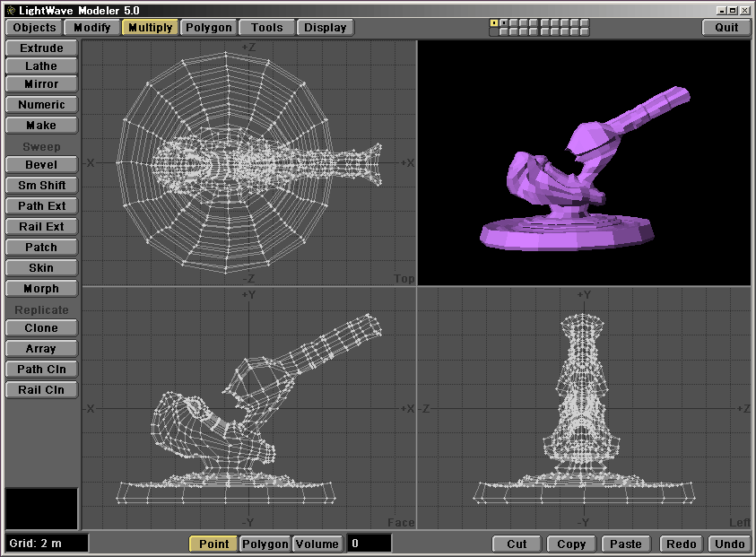Select the Lathe tool
Viewport: 756px width, 557px height.
click(41, 65)
